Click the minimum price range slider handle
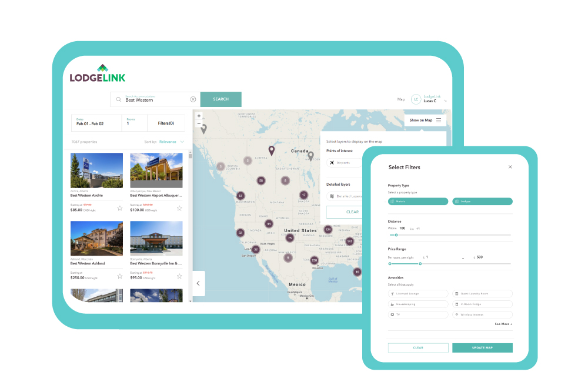Screen dimensions: 588x392 [389, 264]
